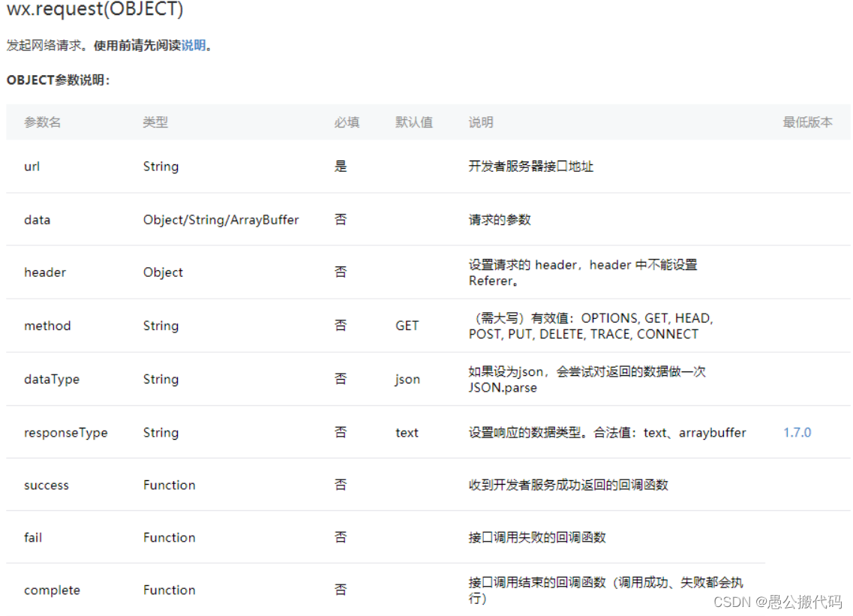Screen dimensions: 853x616
Task: Click the 开发者服务器接口地址 description
Action: (531, 167)
